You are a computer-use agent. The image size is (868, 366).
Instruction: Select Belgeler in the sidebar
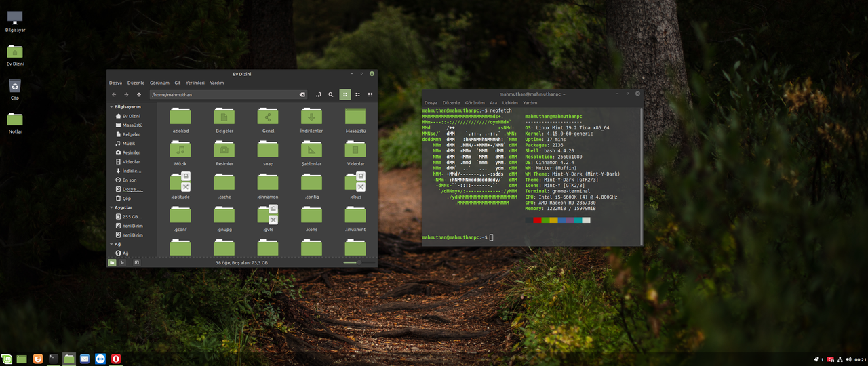[x=131, y=134]
